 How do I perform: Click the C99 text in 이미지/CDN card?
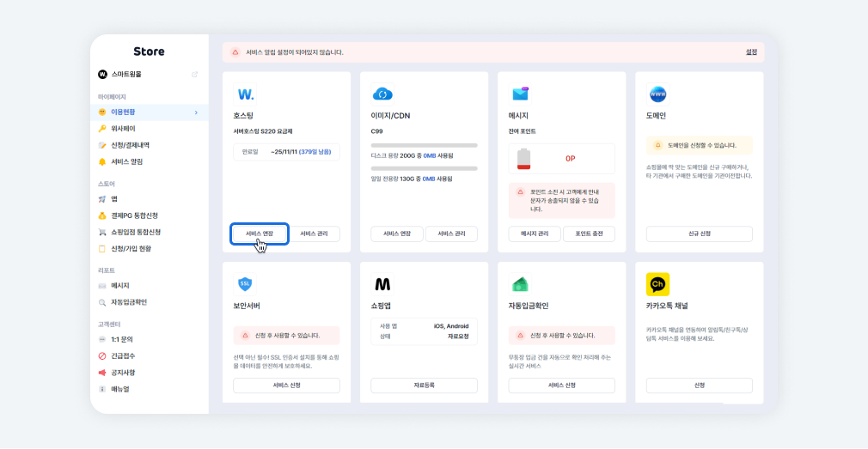[x=377, y=131]
